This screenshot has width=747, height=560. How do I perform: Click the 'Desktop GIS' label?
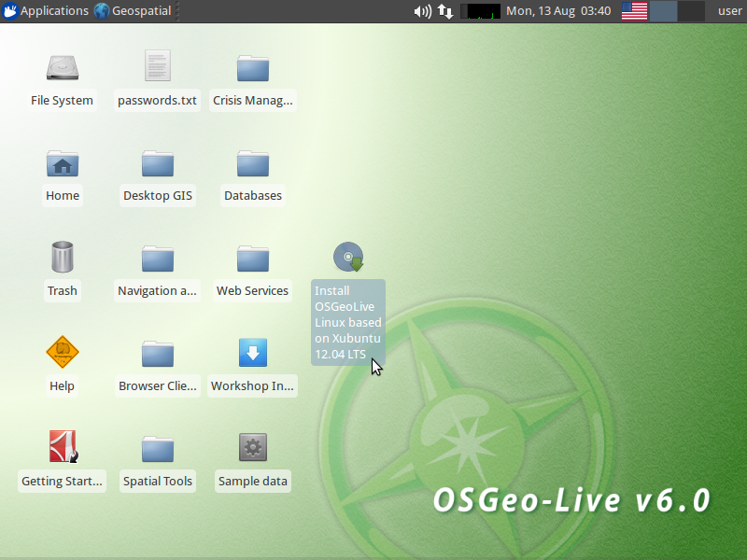tap(158, 196)
